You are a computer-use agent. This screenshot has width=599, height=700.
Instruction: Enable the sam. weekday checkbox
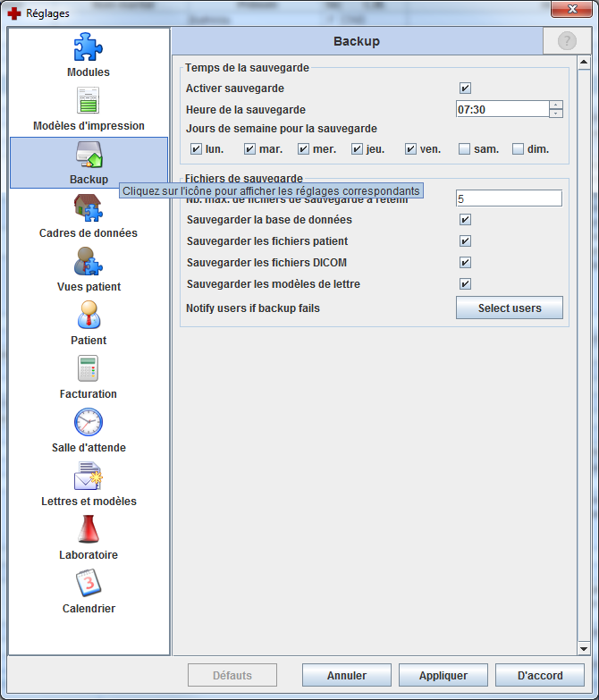(x=465, y=149)
